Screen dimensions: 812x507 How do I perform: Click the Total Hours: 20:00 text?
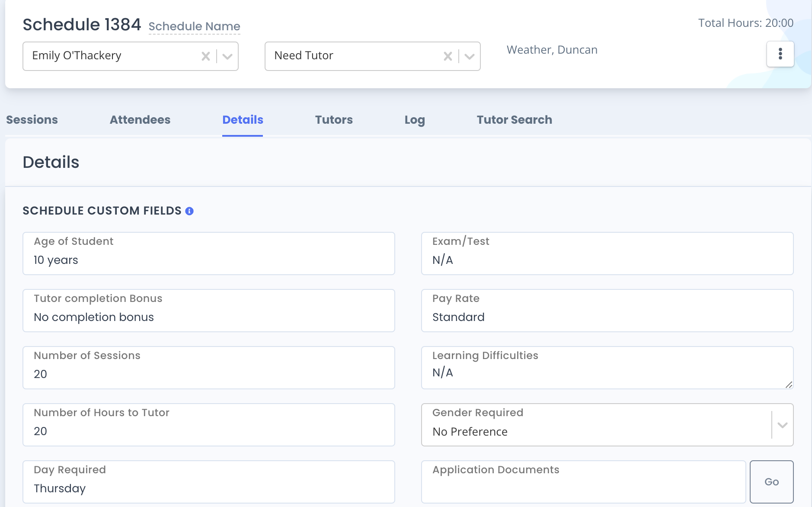pyautogui.click(x=746, y=23)
